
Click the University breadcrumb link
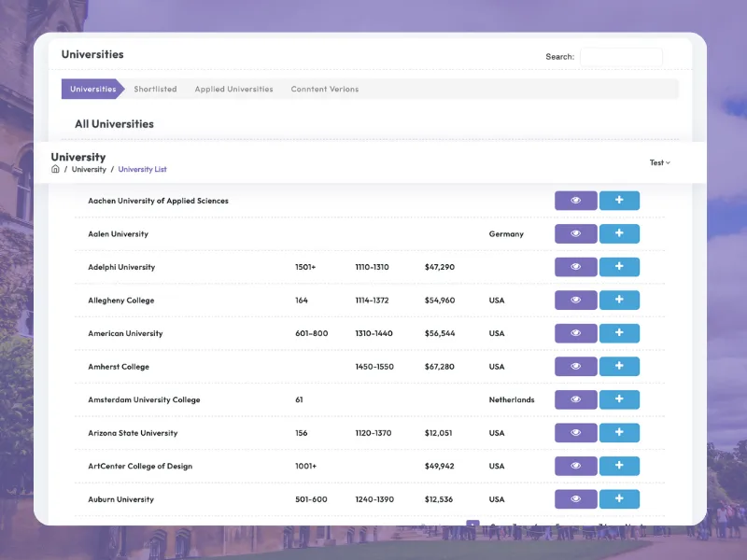click(x=89, y=170)
